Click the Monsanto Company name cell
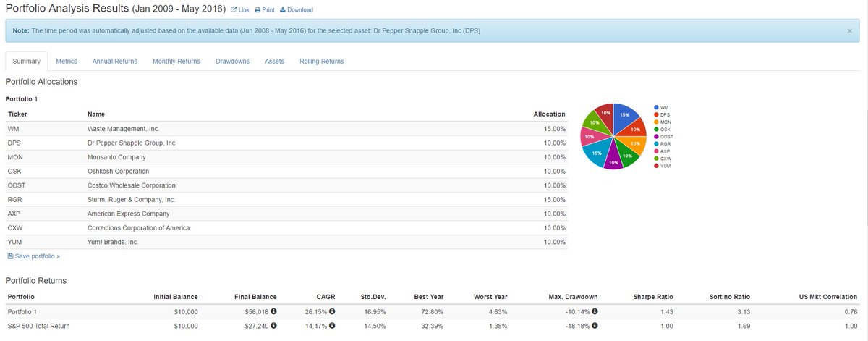 coord(116,157)
